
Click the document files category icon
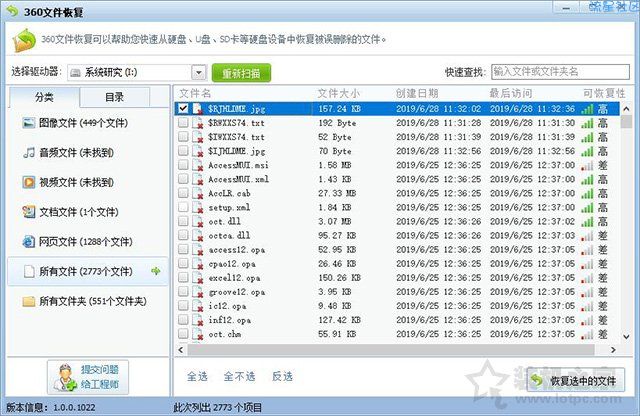pos(29,212)
